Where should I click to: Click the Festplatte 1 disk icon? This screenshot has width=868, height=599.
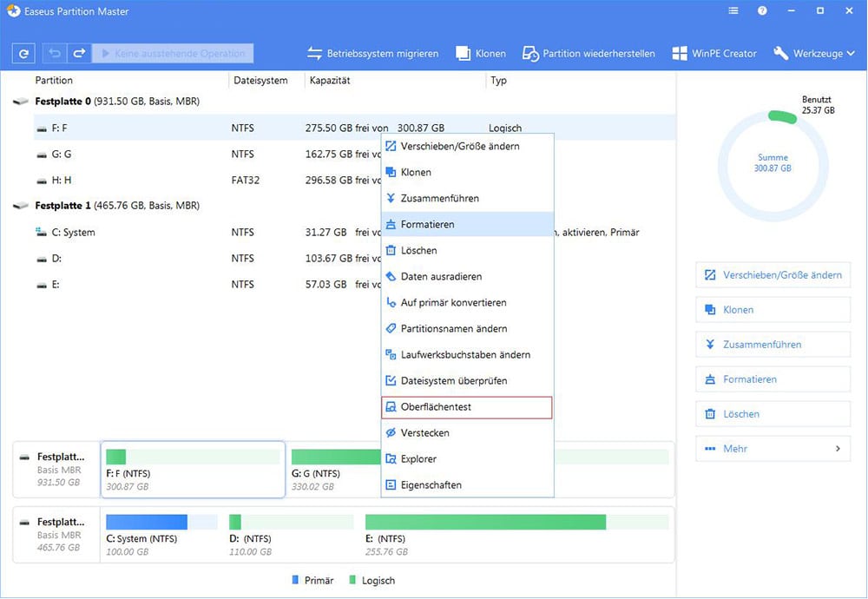click(x=21, y=206)
